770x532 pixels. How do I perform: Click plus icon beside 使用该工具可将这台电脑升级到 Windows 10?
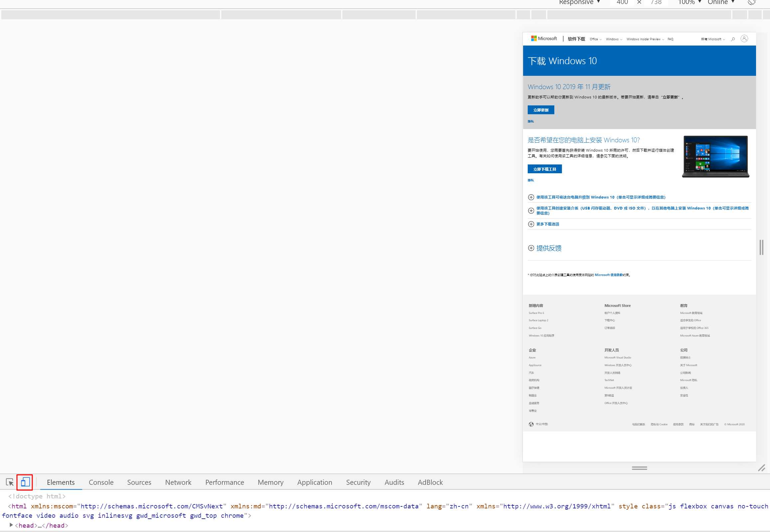[x=531, y=197]
